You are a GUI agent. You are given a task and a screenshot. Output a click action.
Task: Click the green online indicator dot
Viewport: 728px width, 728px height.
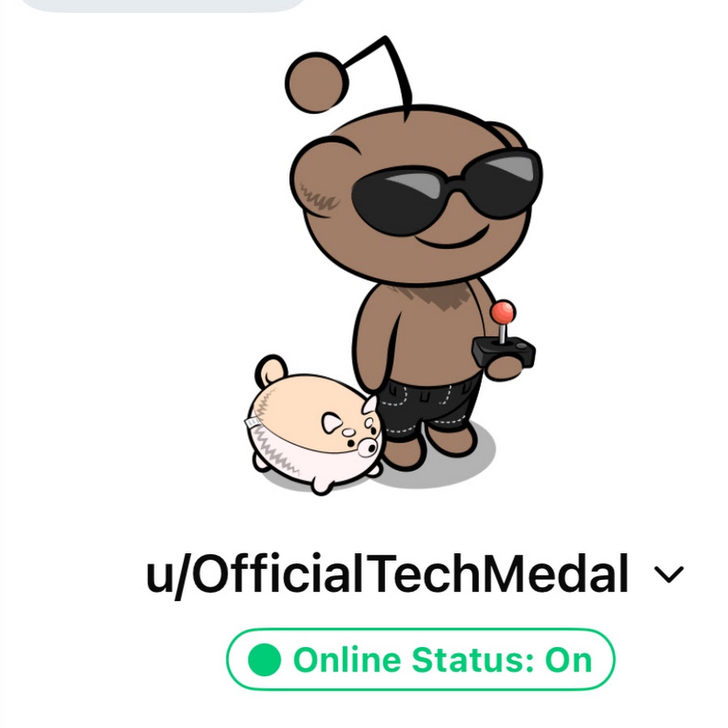point(265,660)
